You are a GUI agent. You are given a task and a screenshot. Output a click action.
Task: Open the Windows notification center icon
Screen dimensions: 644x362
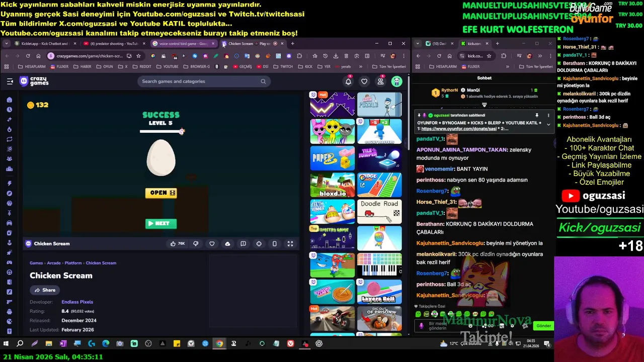tap(547, 344)
